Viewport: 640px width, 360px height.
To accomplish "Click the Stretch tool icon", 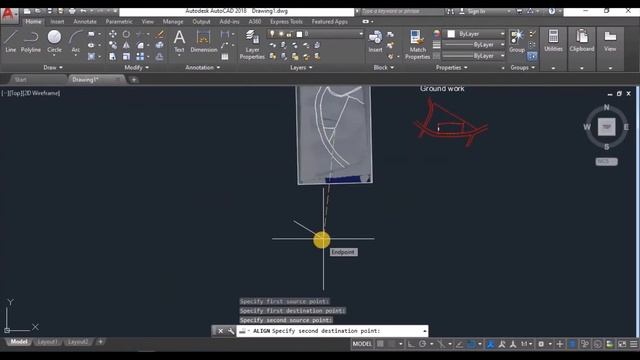I will tap(113, 56).
